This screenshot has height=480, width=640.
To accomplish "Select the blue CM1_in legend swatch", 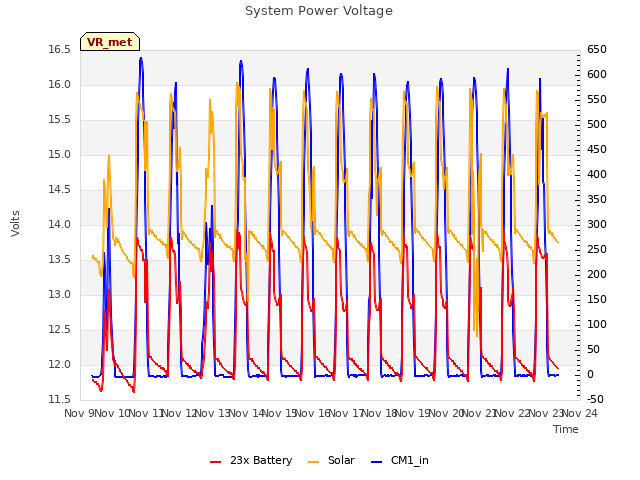I will click(377, 462).
